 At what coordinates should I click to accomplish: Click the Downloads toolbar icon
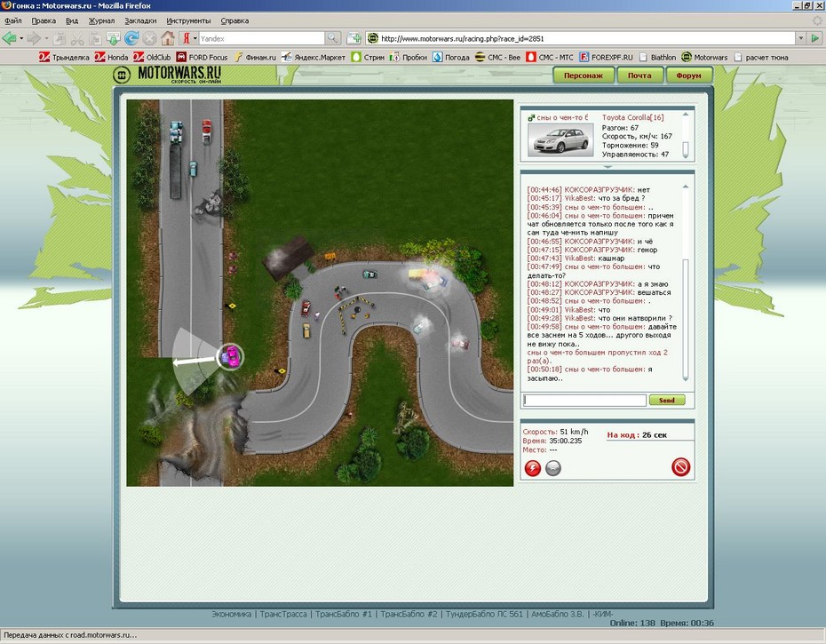tap(114, 38)
